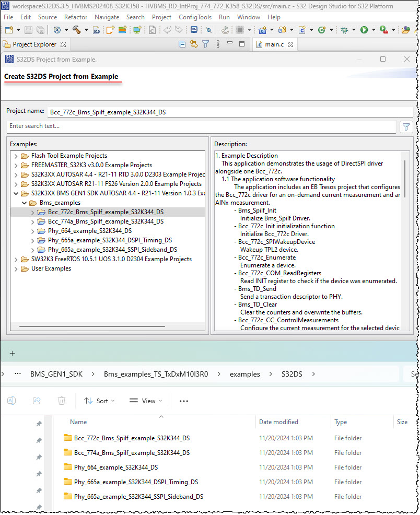Screen dimensions: 420x515
Task: Navigate to examples via breadcrumb link
Action: pos(244,374)
